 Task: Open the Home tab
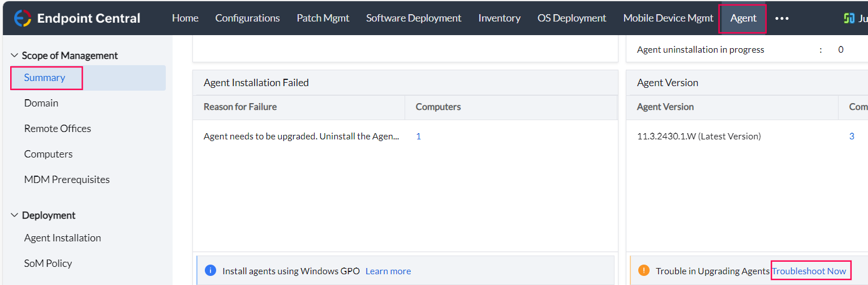pyautogui.click(x=185, y=18)
